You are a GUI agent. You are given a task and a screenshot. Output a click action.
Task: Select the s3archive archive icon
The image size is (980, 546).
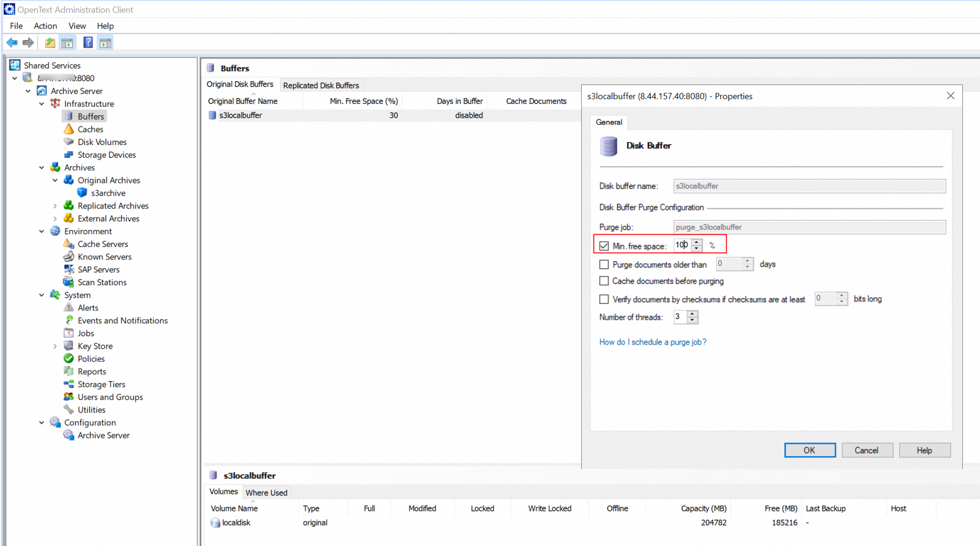tap(82, 193)
